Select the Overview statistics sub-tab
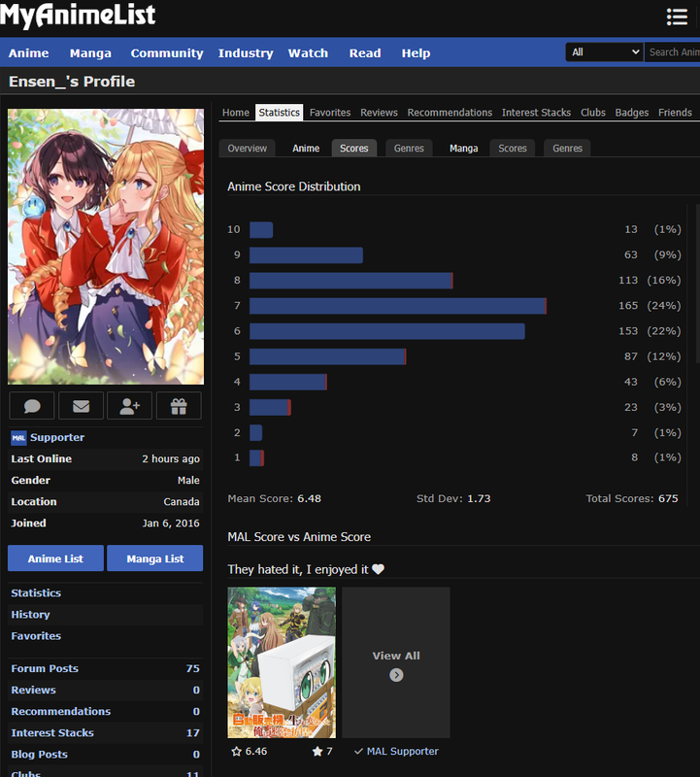 pos(248,149)
